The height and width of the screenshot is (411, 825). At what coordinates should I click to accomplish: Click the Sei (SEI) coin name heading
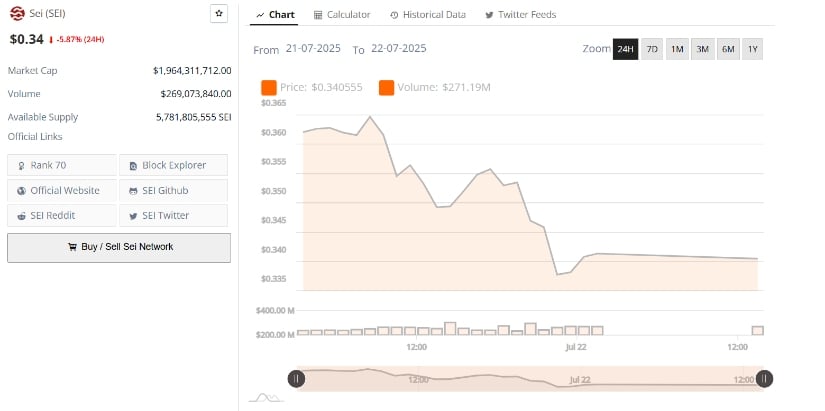[47, 14]
